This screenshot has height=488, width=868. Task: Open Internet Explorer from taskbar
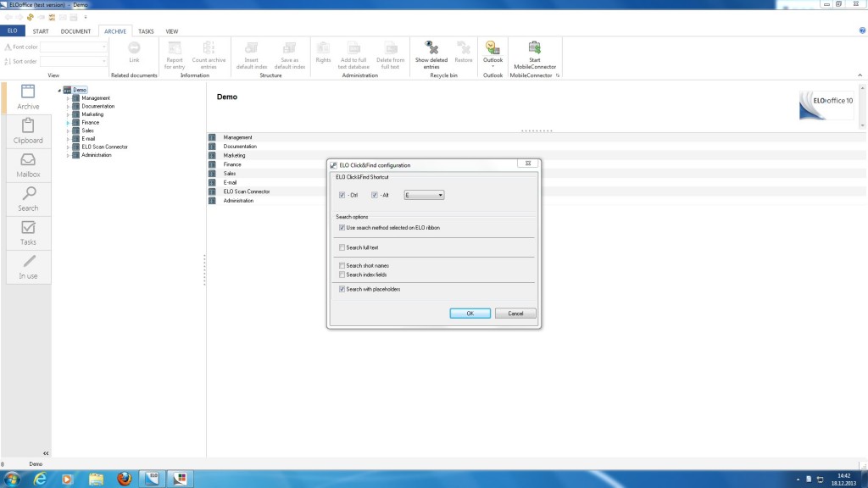(x=40, y=479)
